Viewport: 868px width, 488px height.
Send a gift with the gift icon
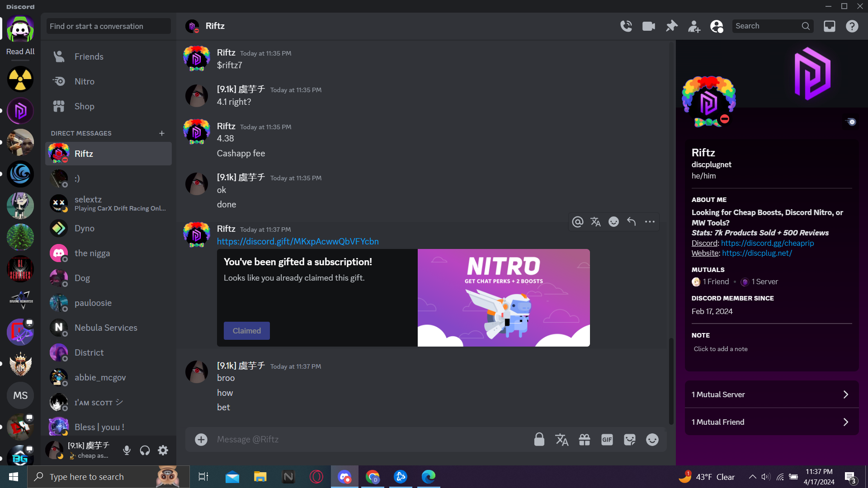585,440
